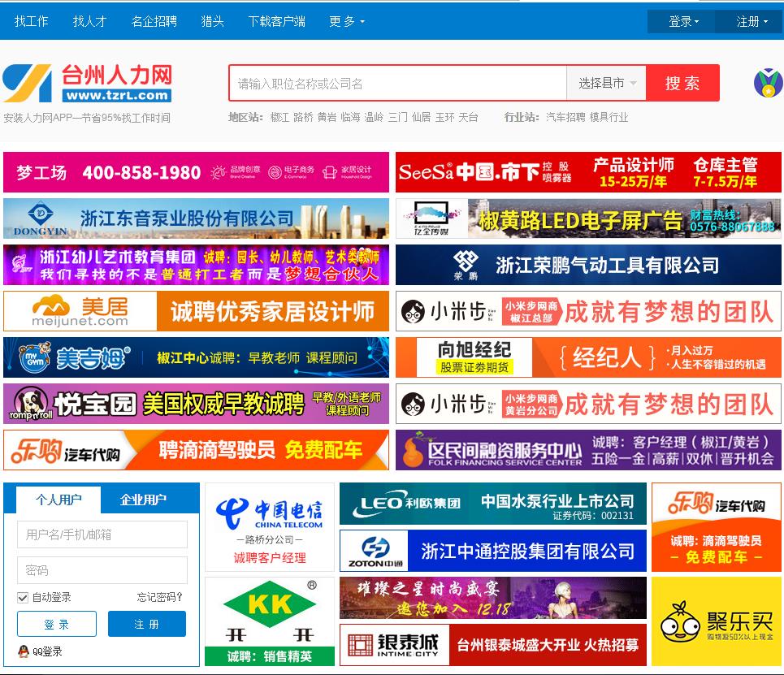This screenshot has width=784, height=675.
Task: Go to 找人才 in the top navigation
Action: click(x=90, y=21)
